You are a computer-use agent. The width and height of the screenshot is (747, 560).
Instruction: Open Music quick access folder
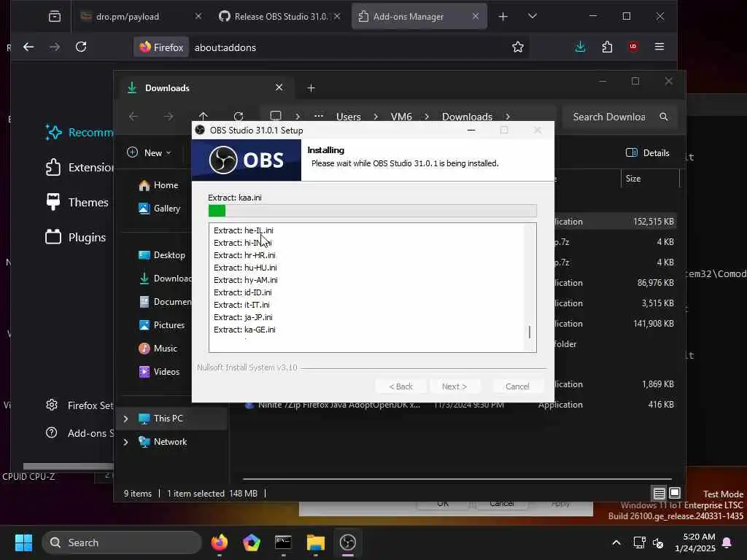(158, 349)
